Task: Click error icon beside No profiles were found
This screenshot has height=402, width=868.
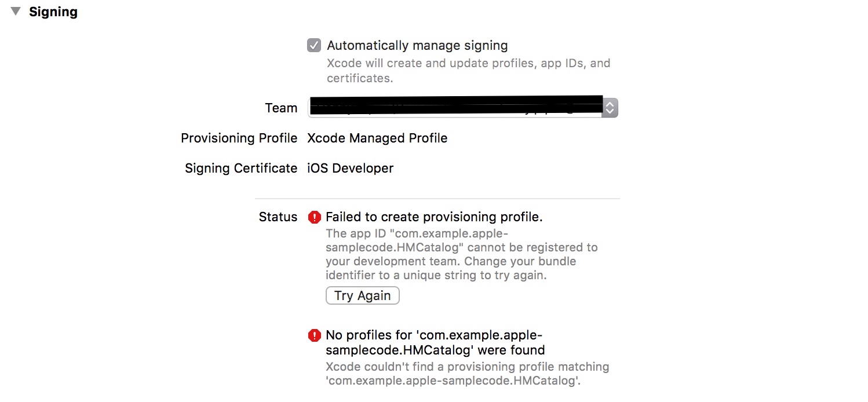Action: click(314, 335)
